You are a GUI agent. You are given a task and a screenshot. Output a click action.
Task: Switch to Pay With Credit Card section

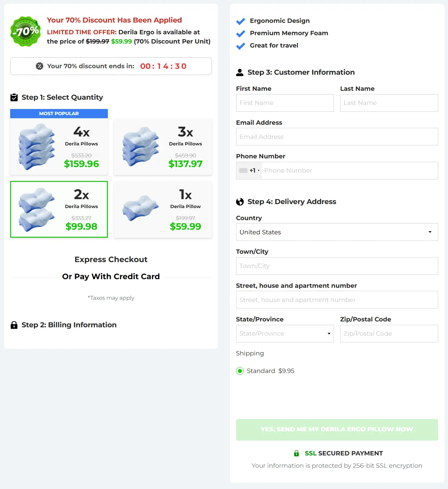(111, 276)
